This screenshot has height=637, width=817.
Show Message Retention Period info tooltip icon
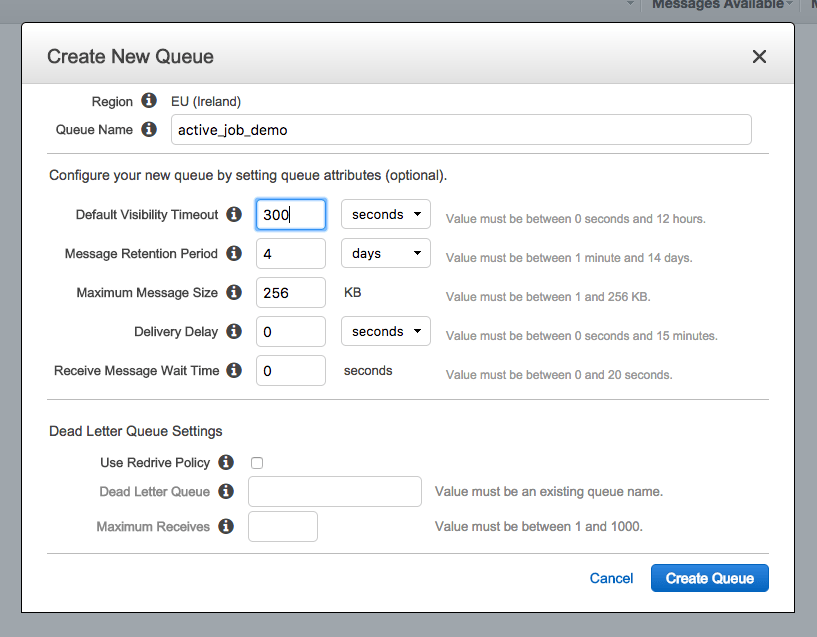pyautogui.click(x=234, y=253)
